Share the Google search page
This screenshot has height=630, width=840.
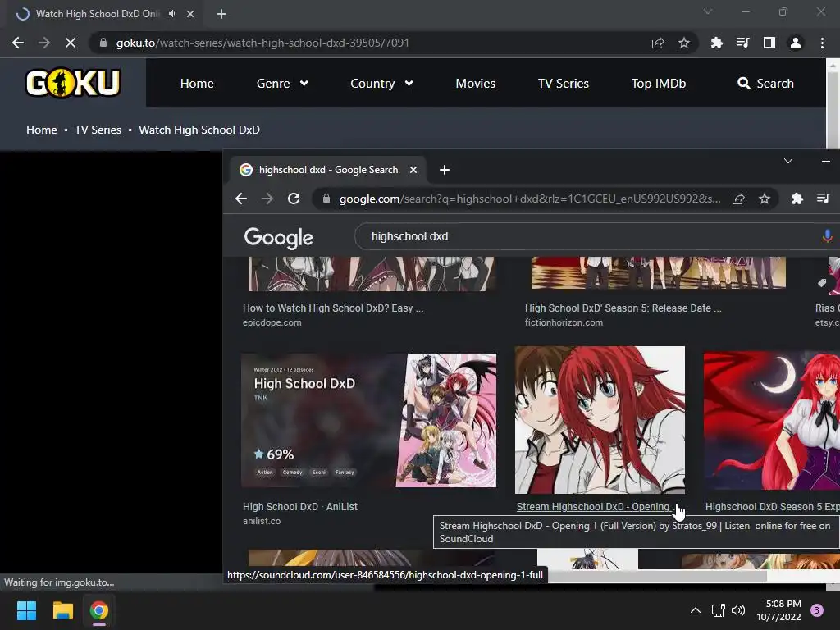pyautogui.click(x=738, y=199)
